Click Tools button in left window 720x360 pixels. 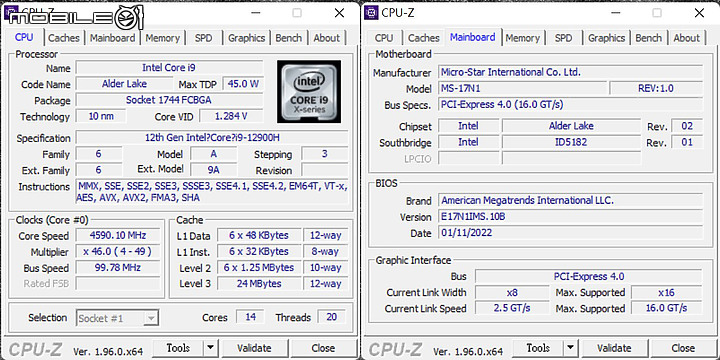tap(178, 348)
